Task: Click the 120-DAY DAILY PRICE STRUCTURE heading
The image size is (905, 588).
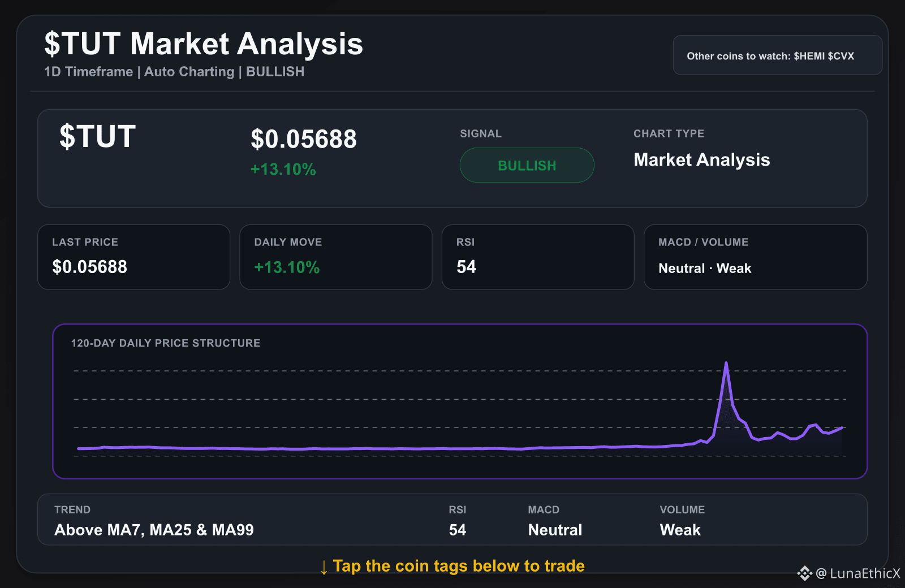Action: [x=166, y=343]
